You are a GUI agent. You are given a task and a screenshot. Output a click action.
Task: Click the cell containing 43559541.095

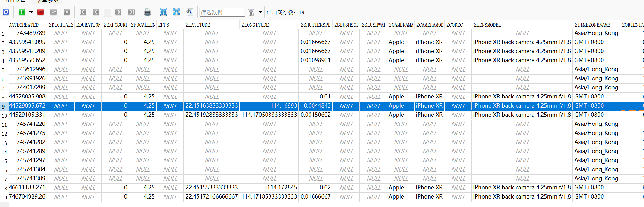point(28,42)
